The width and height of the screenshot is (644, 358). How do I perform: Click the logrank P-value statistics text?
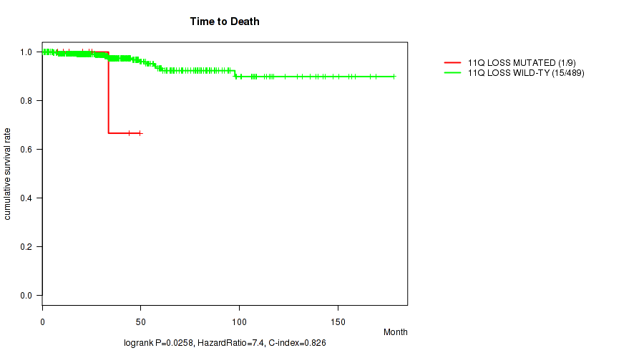[x=225, y=344]
